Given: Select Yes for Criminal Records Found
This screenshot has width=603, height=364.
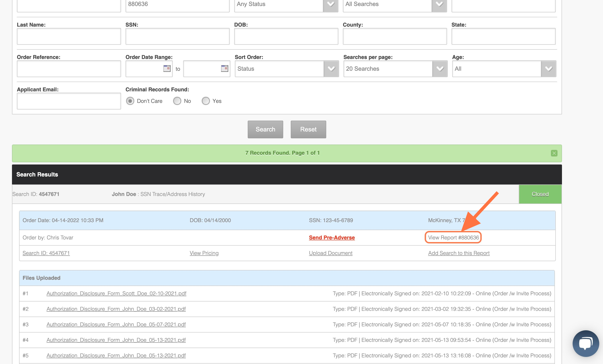Looking at the screenshot, I should [x=206, y=101].
